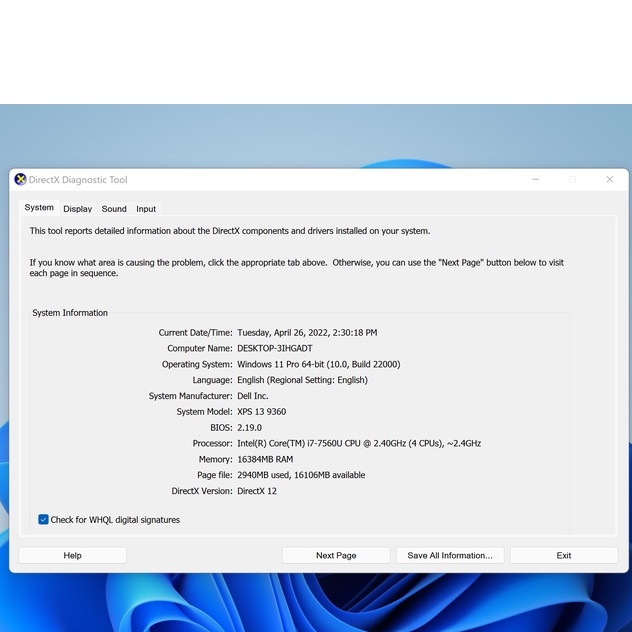Click the DirectX Diagnostic Tool title text
Image resolution: width=632 pixels, height=632 pixels.
(x=78, y=180)
